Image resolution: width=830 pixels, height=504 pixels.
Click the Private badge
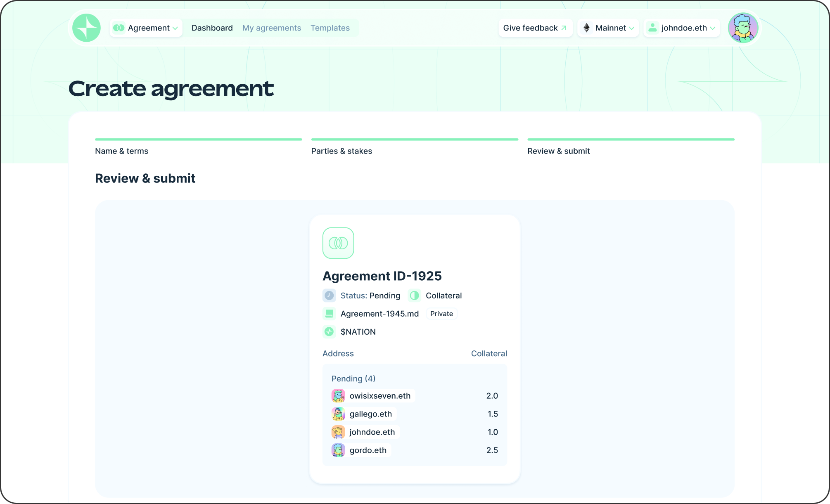tap(441, 314)
